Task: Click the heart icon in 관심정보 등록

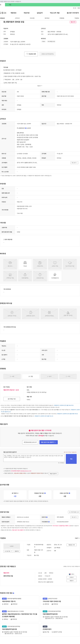Action: click(x=27, y=54)
